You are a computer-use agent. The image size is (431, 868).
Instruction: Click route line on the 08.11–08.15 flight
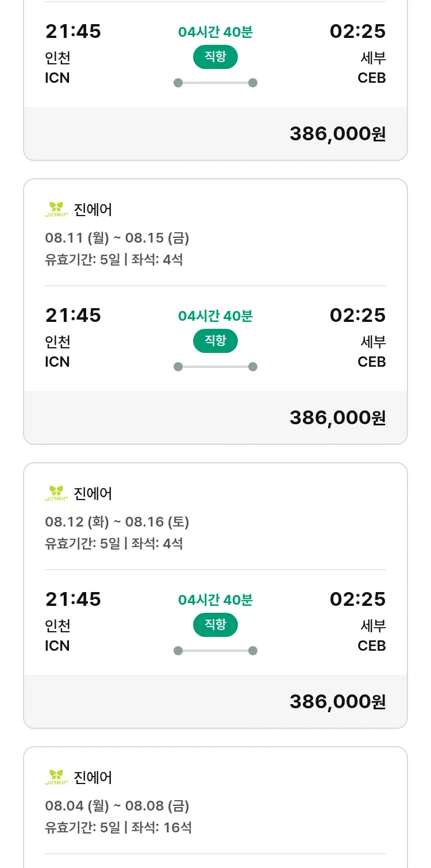215,367
